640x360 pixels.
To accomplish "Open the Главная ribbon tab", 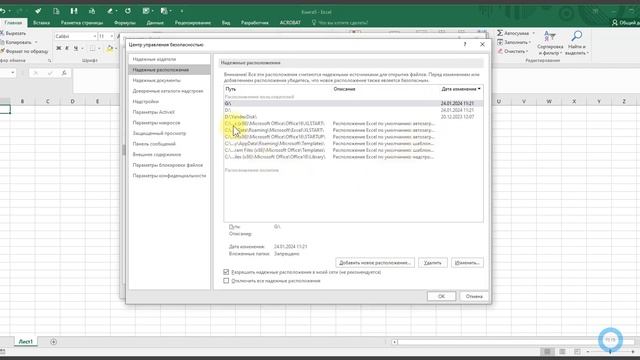I will [x=13, y=23].
